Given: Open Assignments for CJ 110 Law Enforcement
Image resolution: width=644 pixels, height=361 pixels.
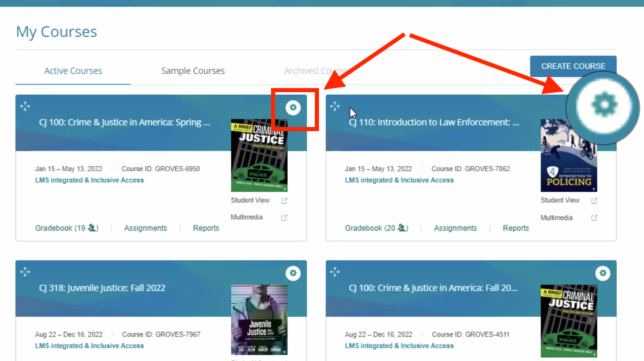Looking at the screenshot, I should pyautogui.click(x=455, y=228).
